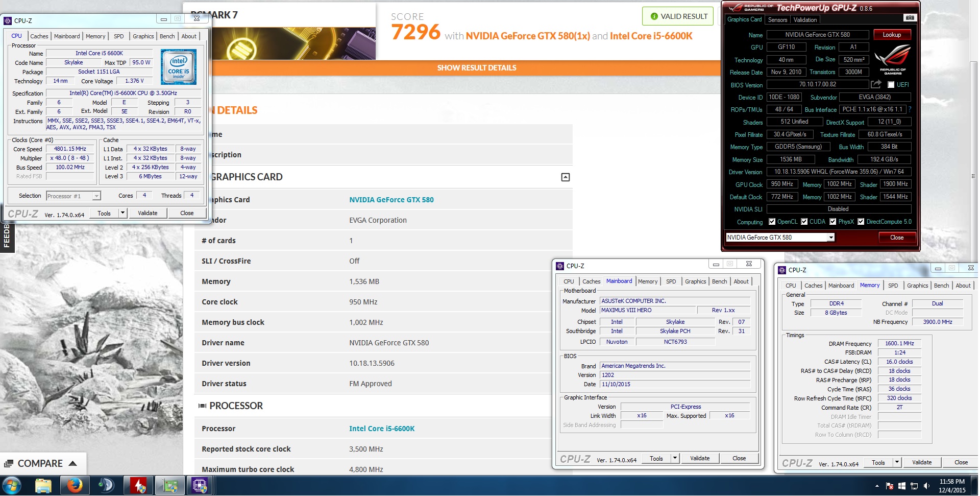Screen dimensions: 980x496
Task: Open the Windows Start button
Action: pyautogui.click(x=11, y=485)
